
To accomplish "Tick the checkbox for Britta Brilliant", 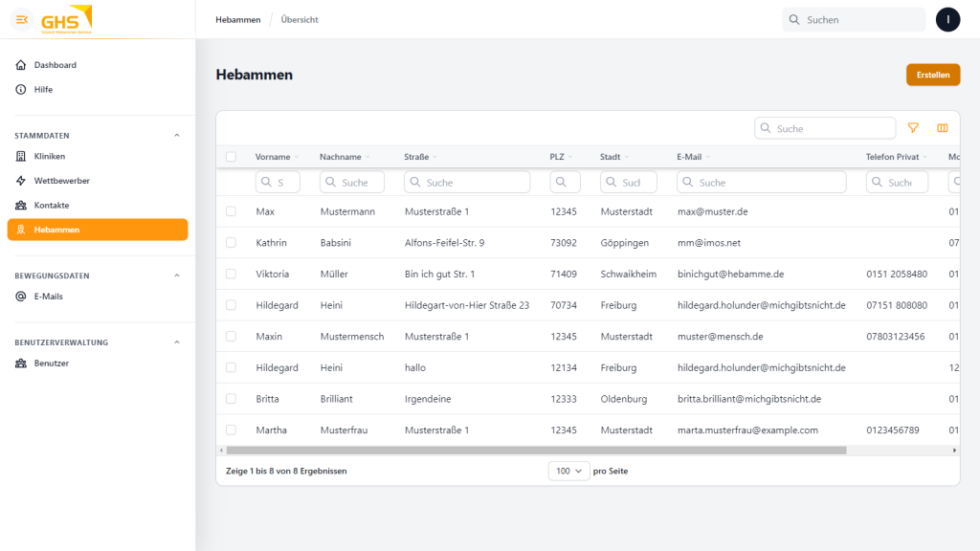I will click(231, 399).
